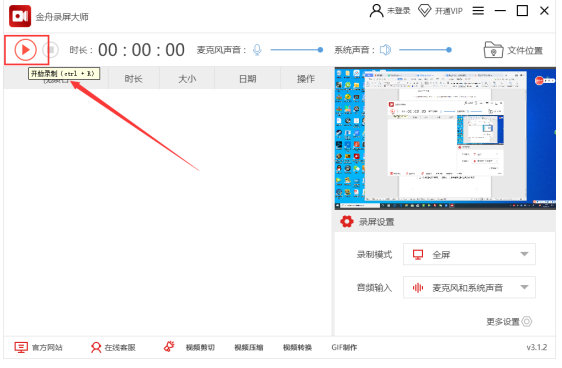Click the 未登录 user account icon
562x368 pixels.
point(390,11)
